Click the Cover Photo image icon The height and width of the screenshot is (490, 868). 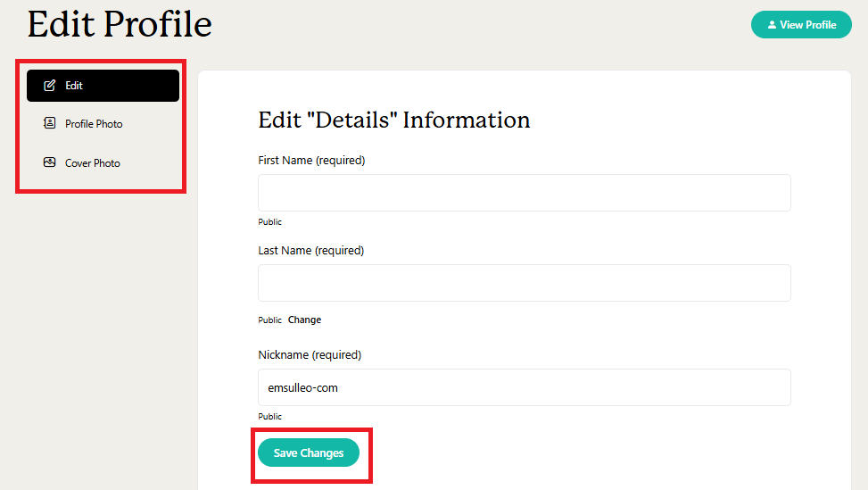[x=49, y=162]
